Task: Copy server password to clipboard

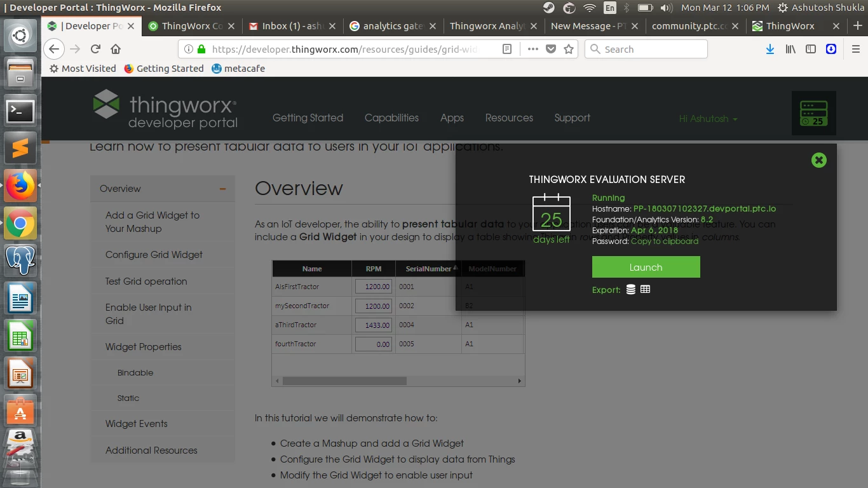Action: (664, 241)
